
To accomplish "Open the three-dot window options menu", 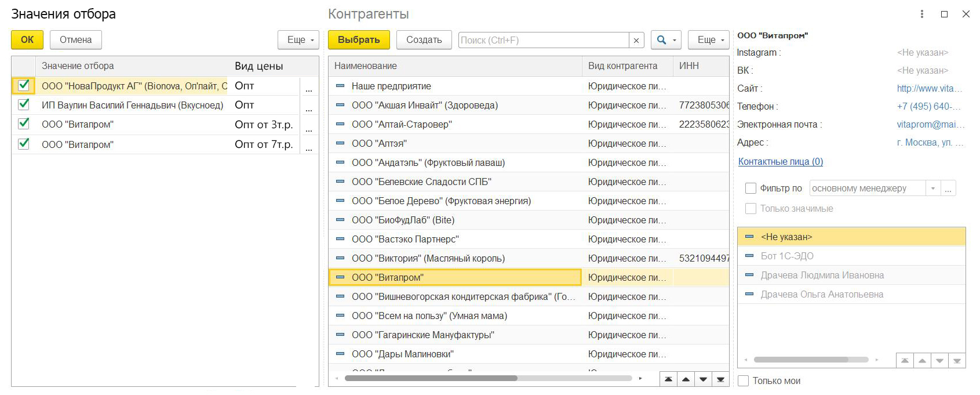I will [921, 14].
